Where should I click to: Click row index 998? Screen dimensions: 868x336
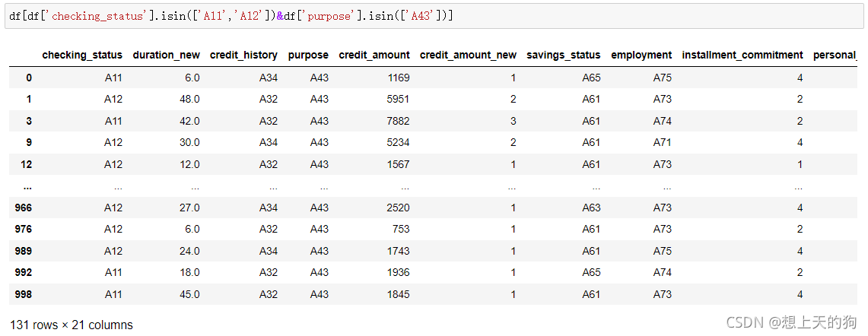(24, 294)
